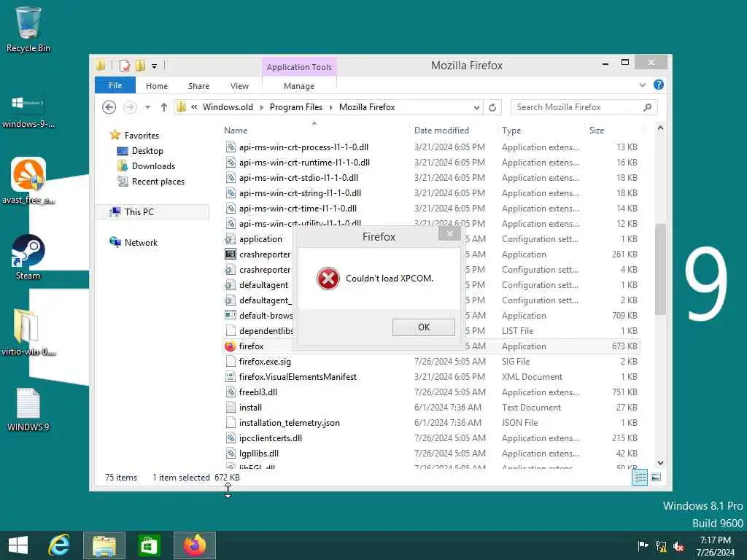
Task: Select lgpllibs.dll file
Action: click(x=259, y=454)
